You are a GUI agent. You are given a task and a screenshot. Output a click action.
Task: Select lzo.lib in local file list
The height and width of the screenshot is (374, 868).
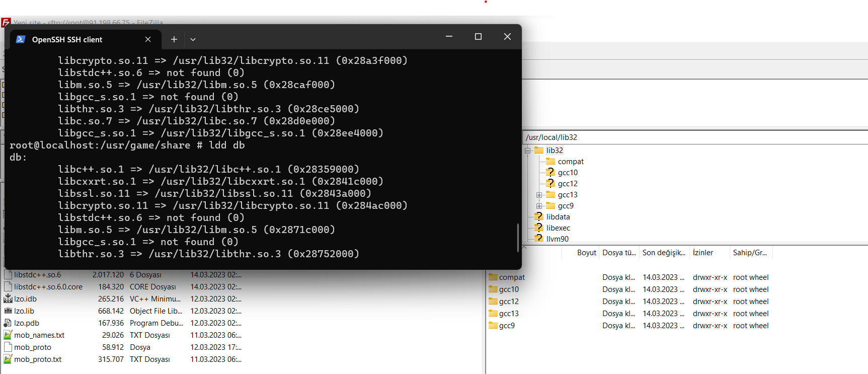[x=24, y=311]
